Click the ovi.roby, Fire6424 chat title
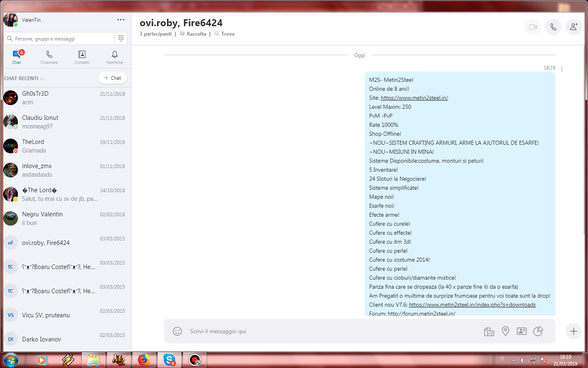 pos(181,23)
